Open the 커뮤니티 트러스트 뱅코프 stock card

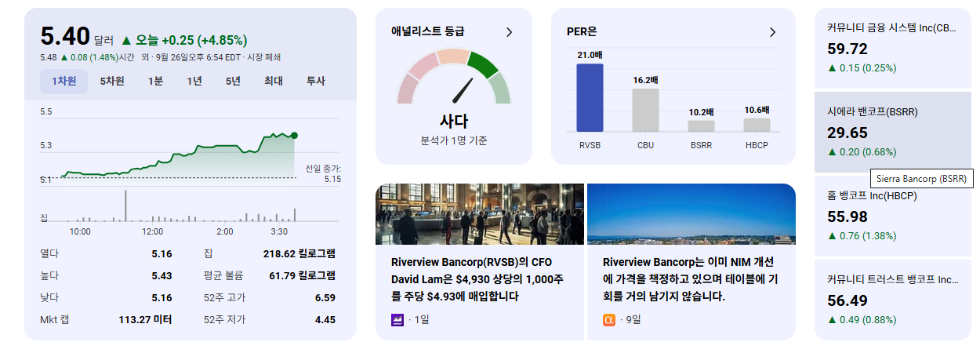[x=893, y=300]
